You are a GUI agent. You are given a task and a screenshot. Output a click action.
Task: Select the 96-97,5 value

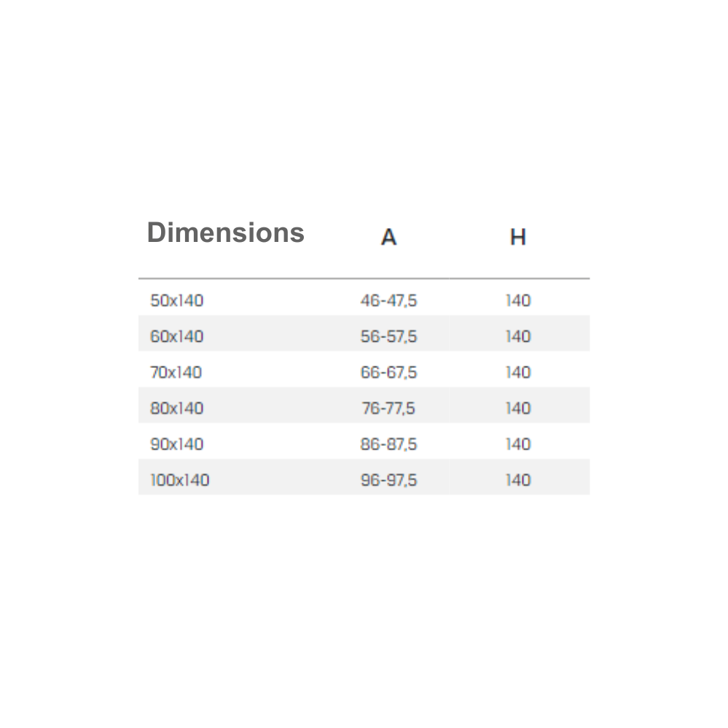[388, 480]
